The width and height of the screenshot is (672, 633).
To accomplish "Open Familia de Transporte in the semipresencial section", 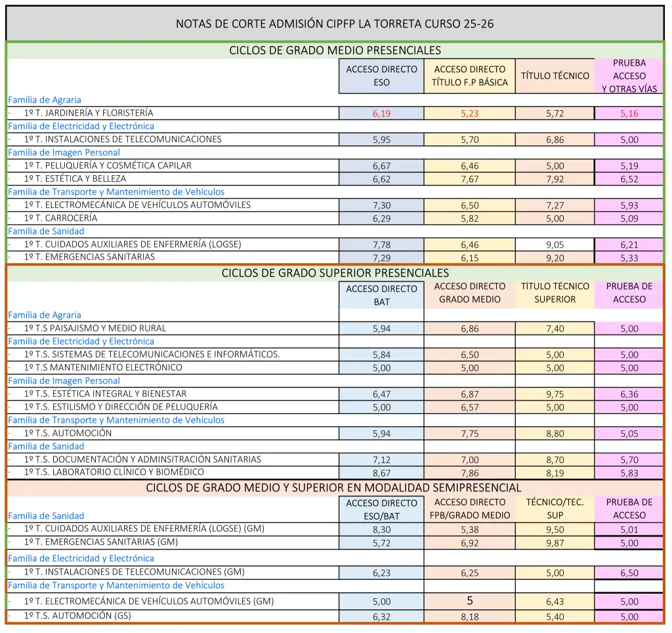I will 116,585.
